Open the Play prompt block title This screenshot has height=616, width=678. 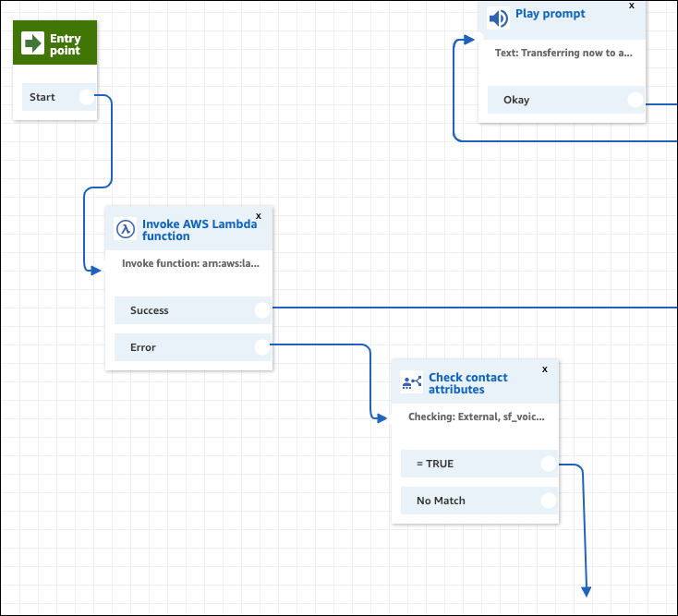550,14
